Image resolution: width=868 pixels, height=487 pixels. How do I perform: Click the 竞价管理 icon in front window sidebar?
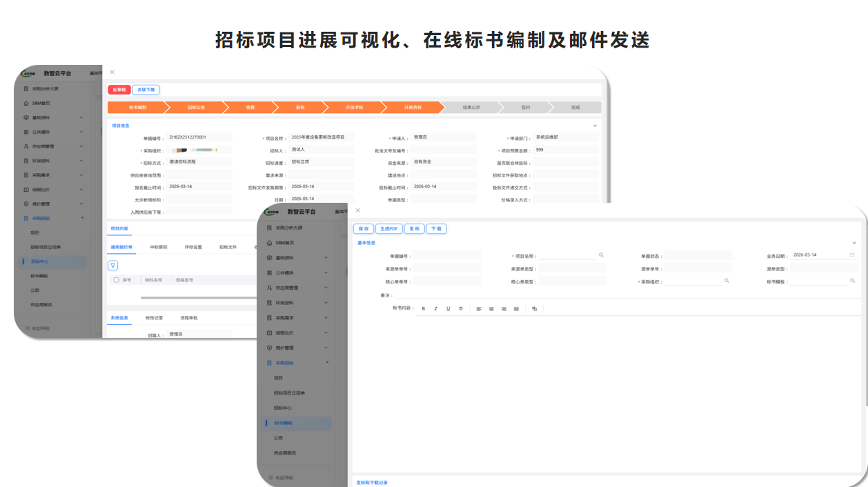point(270,348)
